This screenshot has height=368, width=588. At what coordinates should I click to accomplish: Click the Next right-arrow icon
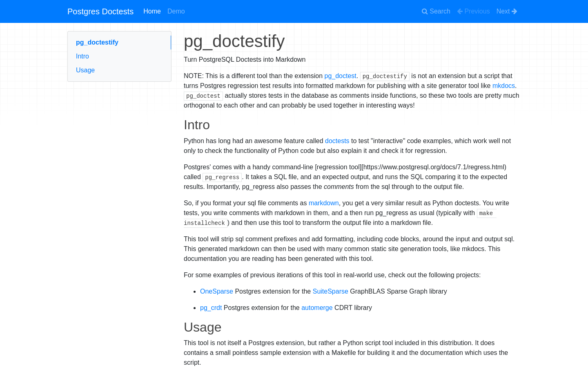514,11
